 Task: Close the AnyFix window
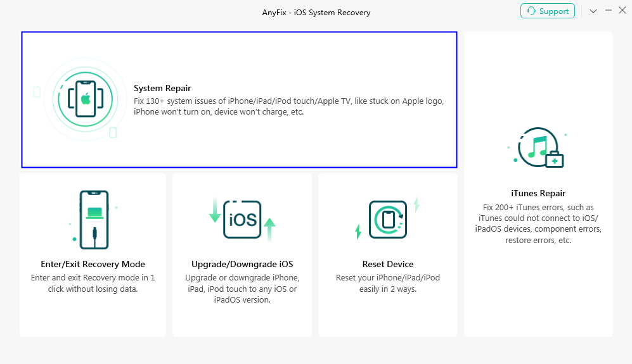click(x=622, y=11)
